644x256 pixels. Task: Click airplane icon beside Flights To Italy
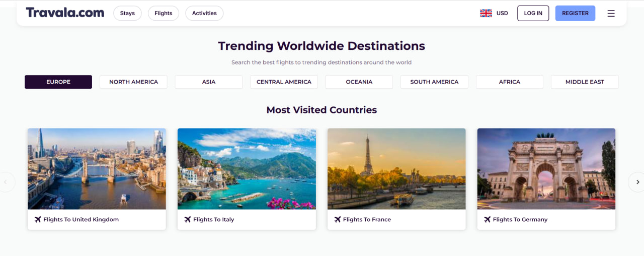click(x=188, y=220)
